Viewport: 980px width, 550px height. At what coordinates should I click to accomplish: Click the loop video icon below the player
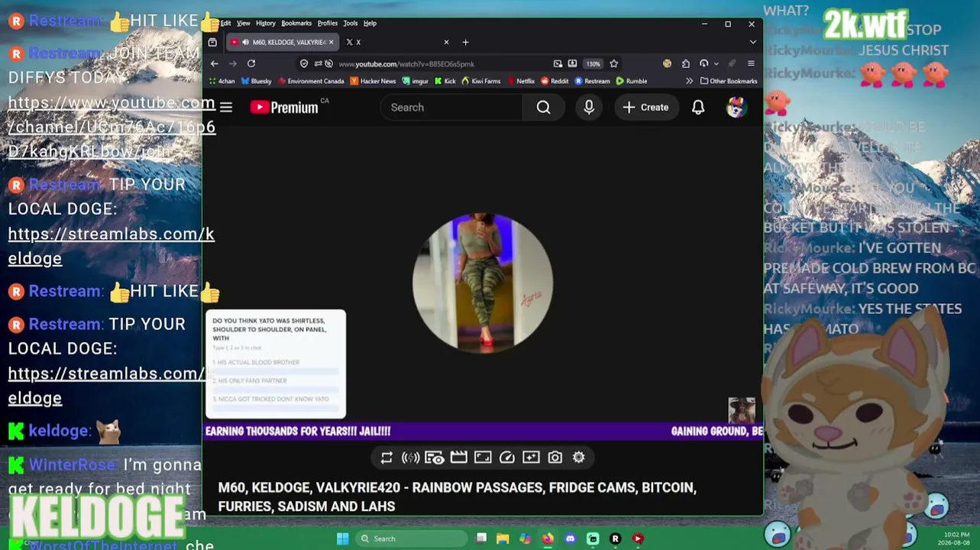(387, 458)
